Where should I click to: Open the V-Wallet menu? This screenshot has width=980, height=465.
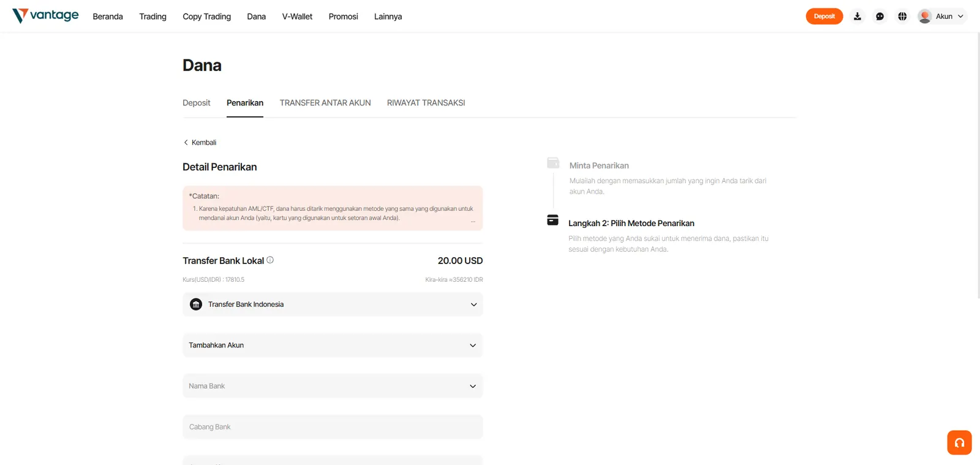tap(297, 17)
